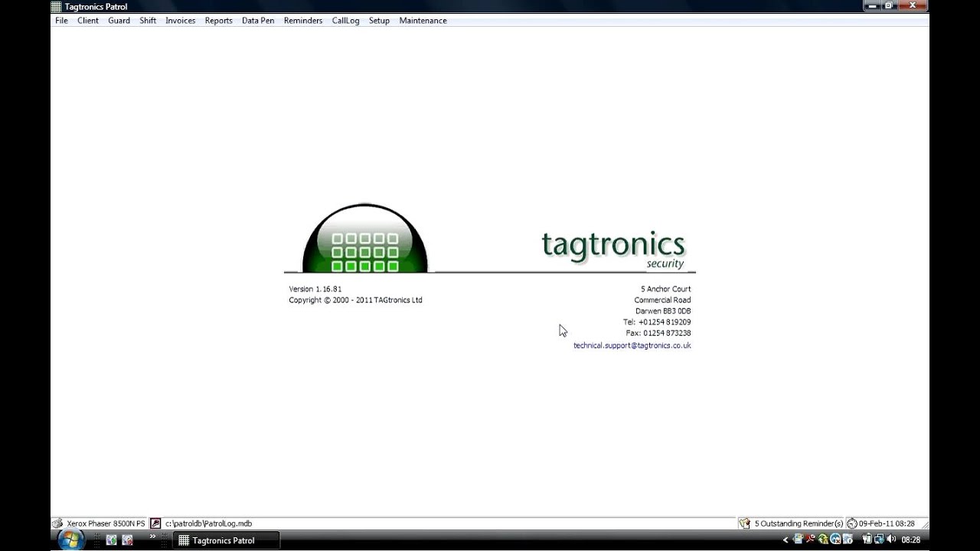Click the 5 Outstanding Reminder(s) text
Screen dimensions: 980x551
(799, 523)
